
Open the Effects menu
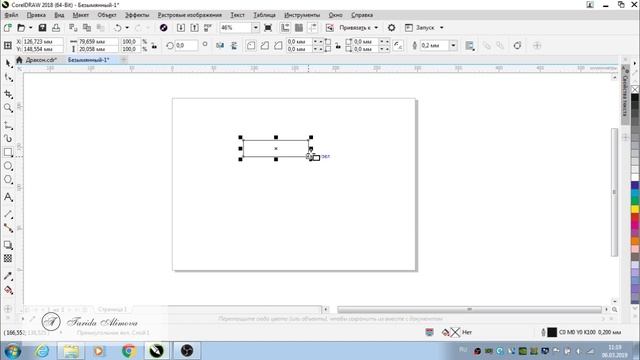coord(137,15)
